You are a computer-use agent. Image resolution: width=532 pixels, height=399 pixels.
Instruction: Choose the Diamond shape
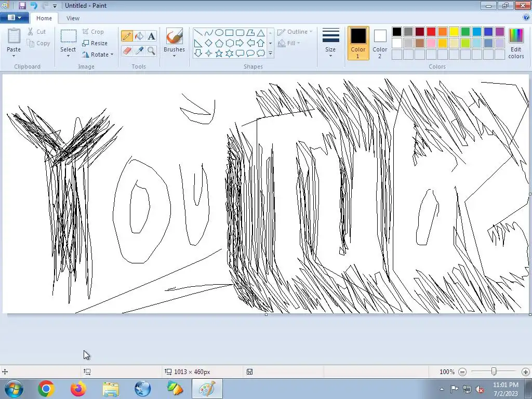pyautogui.click(x=209, y=43)
